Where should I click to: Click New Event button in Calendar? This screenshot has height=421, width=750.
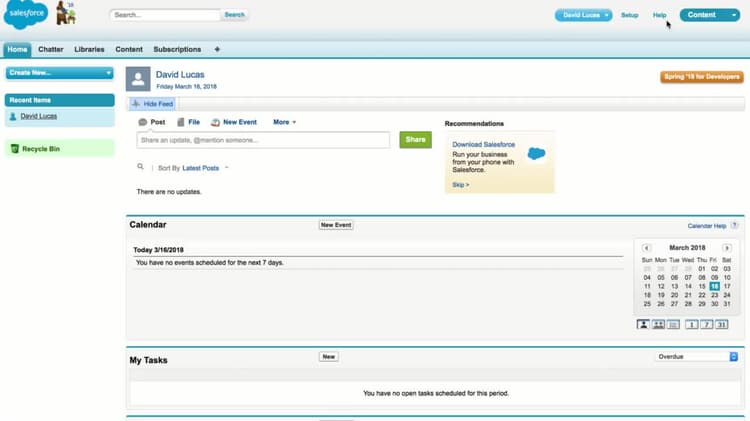(336, 225)
